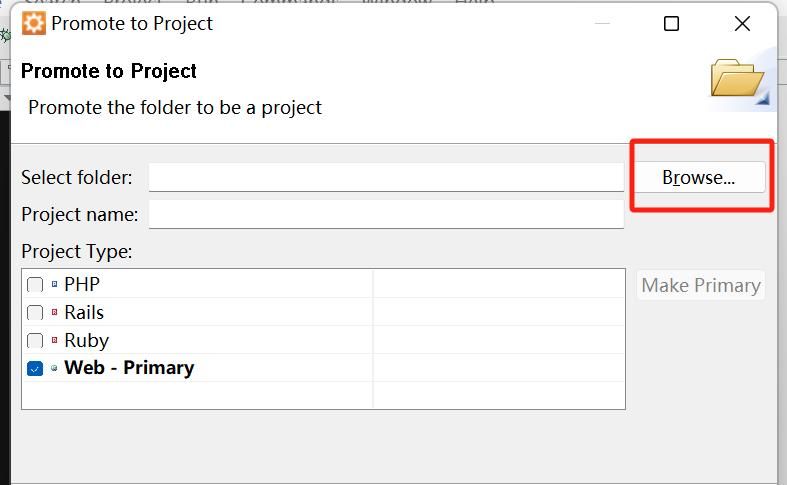Click the icon beside Web - Primary
787x485 pixels.
tap(54, 368)
